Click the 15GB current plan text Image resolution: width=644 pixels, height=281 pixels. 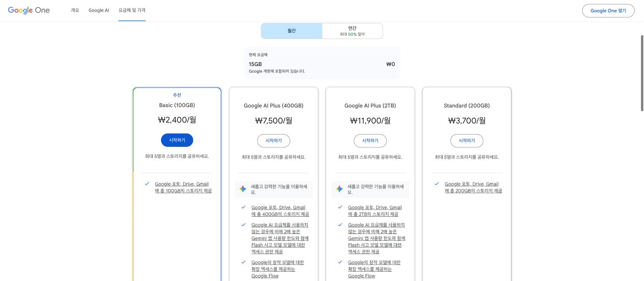tap(255, 64)
